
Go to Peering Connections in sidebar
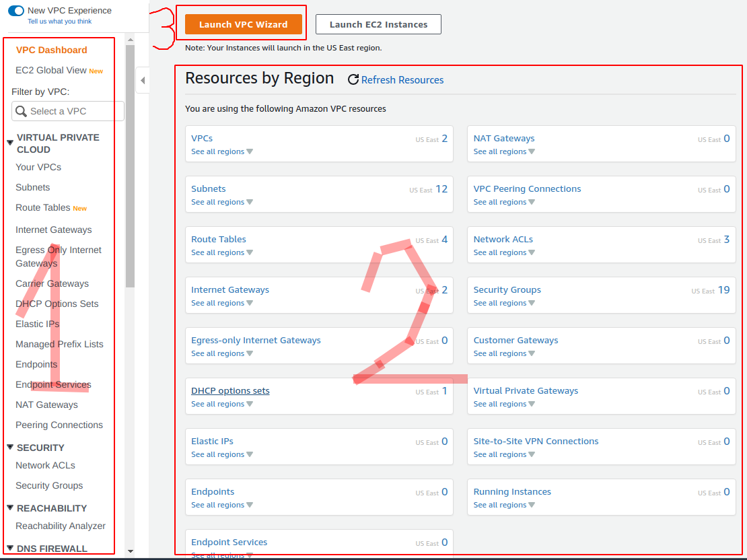tap(59, 425)
